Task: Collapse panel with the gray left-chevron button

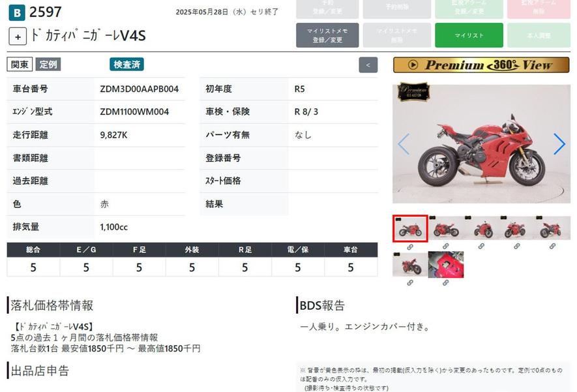Action: click(x=368, y=65)
